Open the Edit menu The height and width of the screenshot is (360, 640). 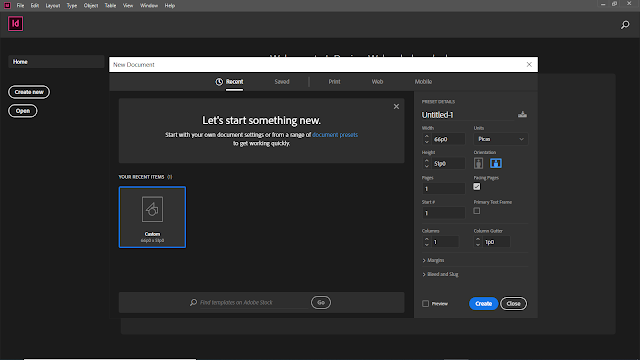pos(35,6)
